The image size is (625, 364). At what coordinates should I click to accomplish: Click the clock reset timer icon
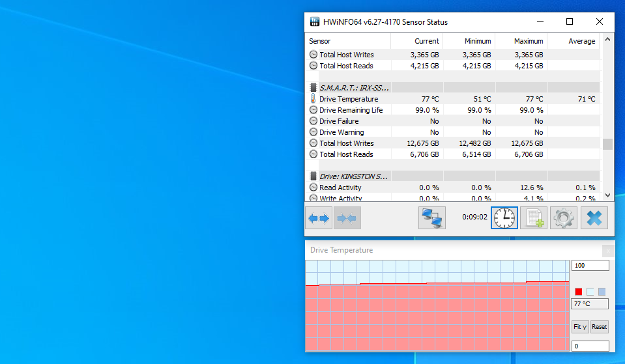point(504,218)
